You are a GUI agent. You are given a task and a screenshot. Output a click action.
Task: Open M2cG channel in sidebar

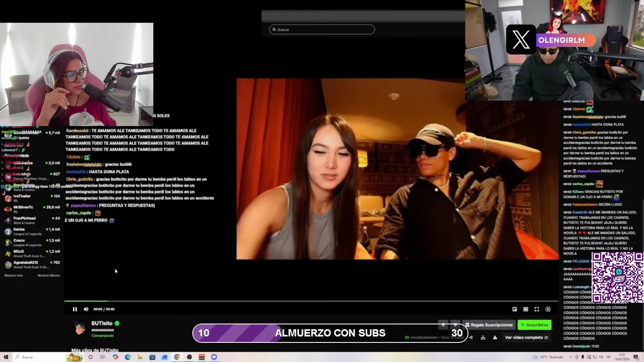(x=31, y=253)
